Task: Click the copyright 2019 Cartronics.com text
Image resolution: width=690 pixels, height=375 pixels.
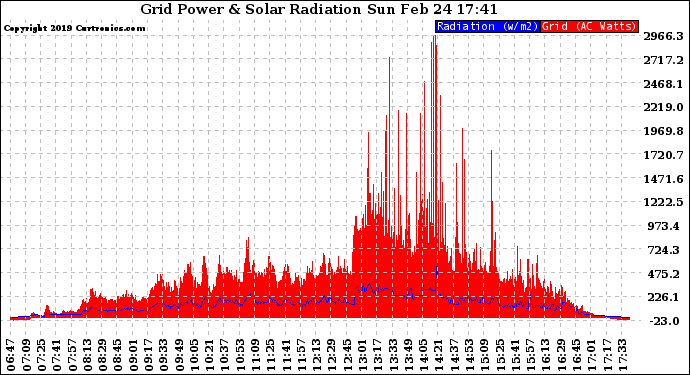Action: (74, 28)
